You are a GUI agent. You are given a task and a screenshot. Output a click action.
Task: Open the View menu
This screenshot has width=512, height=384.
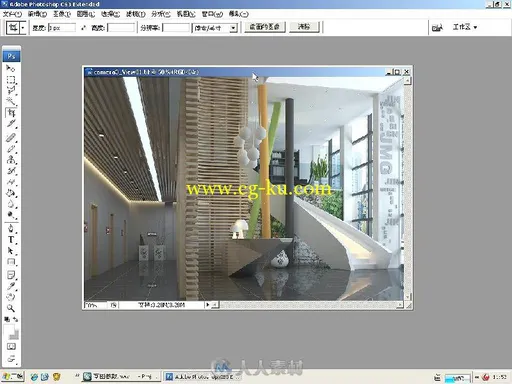click(186, 14)
